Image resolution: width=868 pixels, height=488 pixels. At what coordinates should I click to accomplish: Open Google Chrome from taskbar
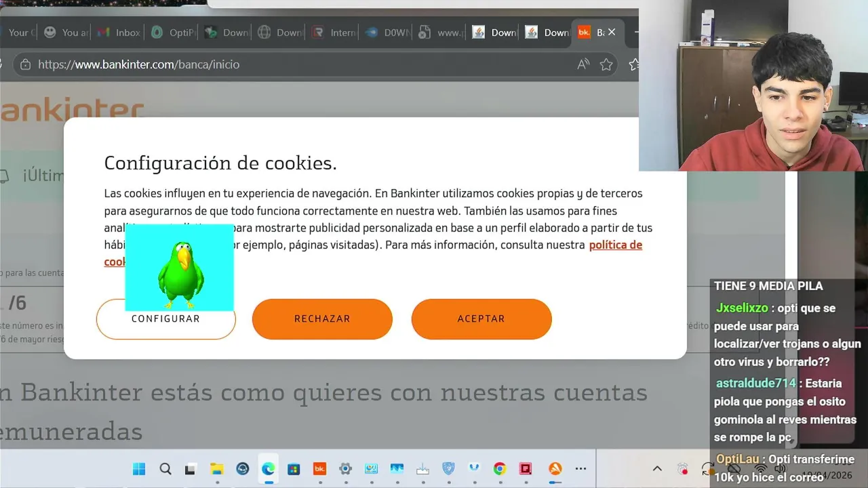click(500, 468)
